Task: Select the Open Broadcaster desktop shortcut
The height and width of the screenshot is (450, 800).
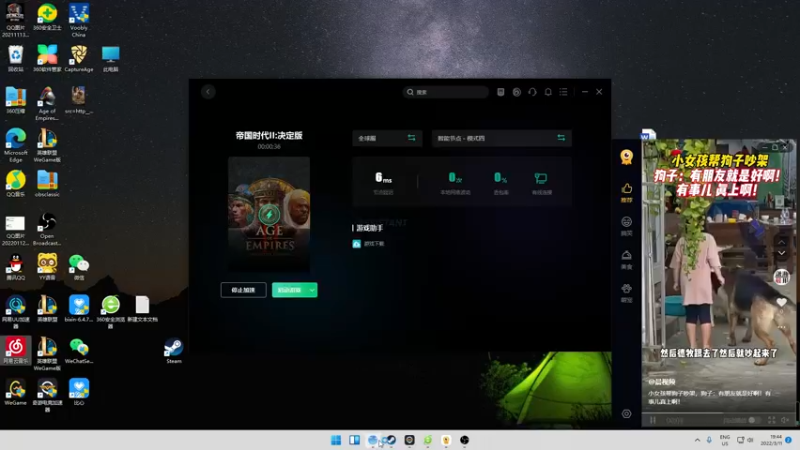Action: 47,229
